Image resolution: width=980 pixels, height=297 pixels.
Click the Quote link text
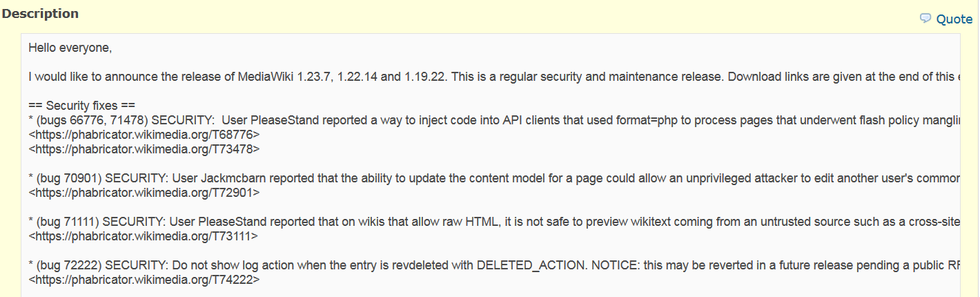click(954, 19)
